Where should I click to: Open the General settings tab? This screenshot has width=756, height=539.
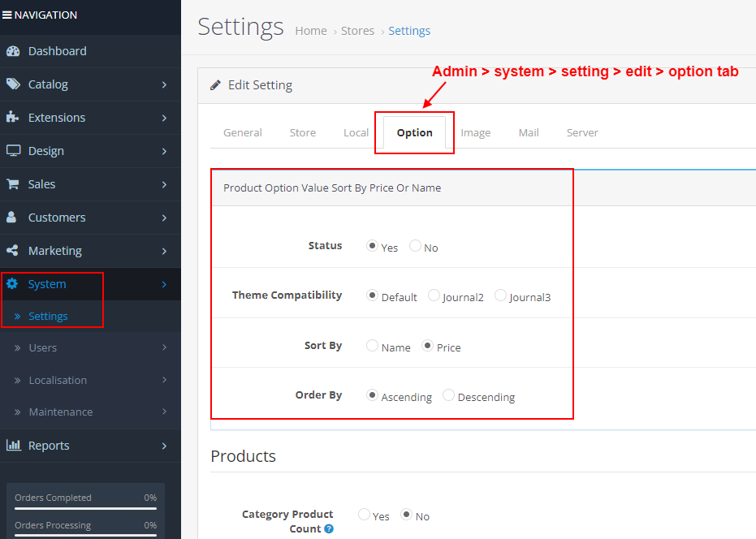pyautogui.click(x=242, y=132)
